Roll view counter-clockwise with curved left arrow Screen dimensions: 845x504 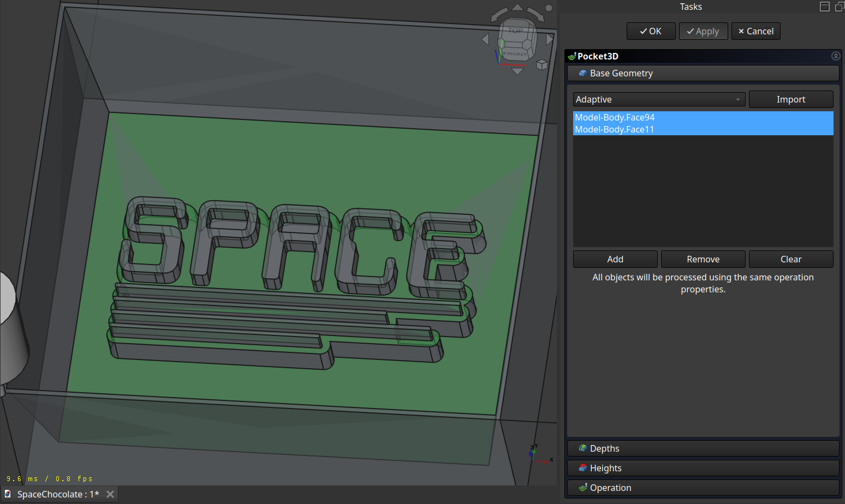499,15
